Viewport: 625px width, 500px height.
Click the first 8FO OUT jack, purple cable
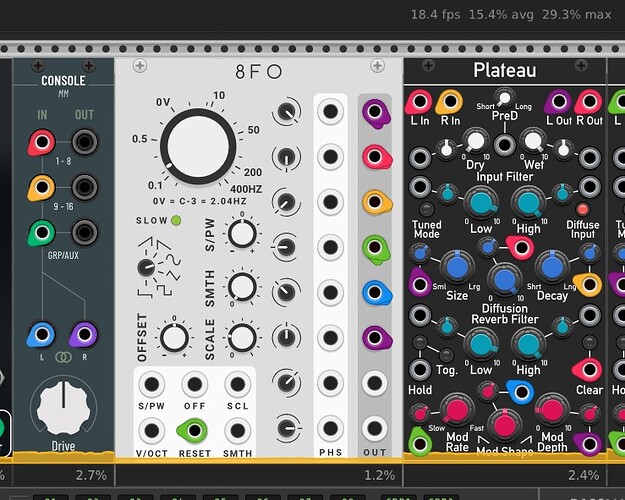375,112
